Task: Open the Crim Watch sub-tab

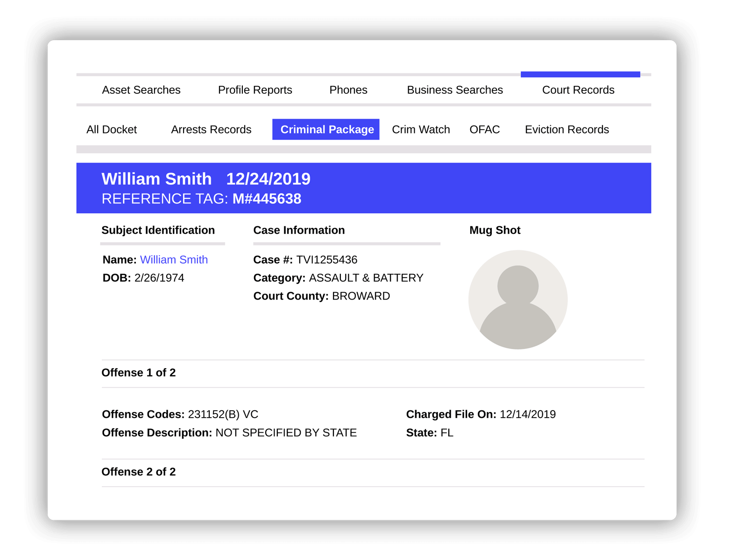Action: 421,129
